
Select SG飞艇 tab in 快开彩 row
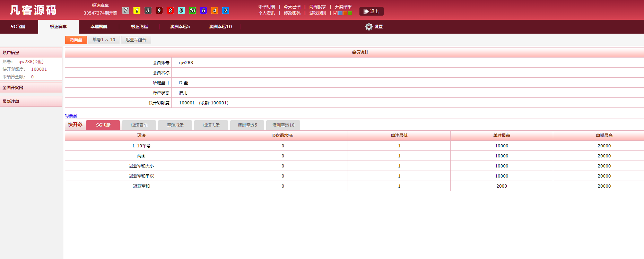coord(103,125)
